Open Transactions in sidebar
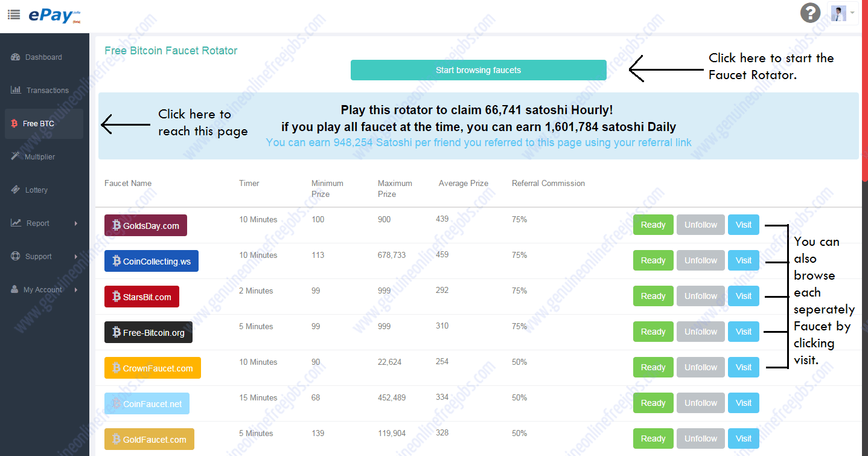The width and height of the screenshot is (868, 456). click(x=44, y=91)
